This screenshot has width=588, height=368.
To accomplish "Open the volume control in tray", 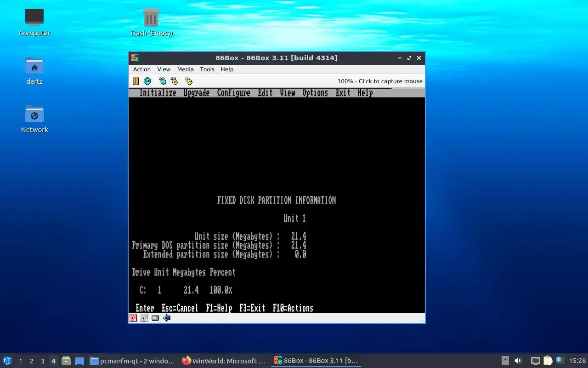I will pyautogui.click(x=518, y=361).
